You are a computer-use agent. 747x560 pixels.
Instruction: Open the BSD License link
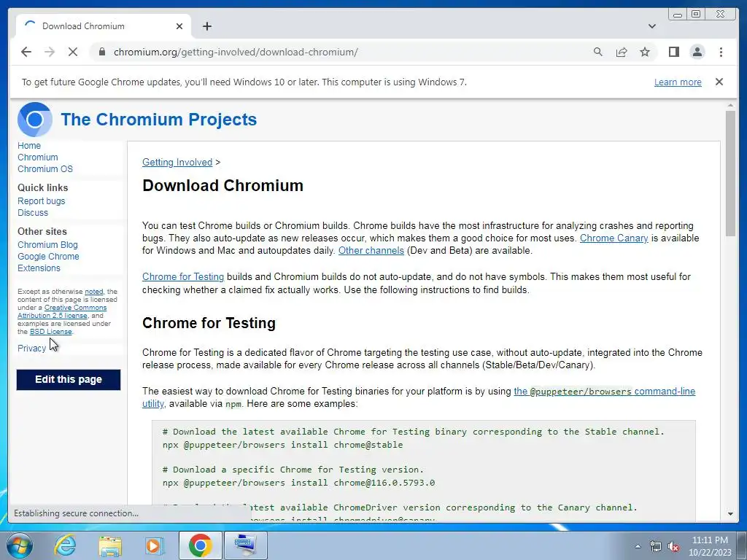[50, 332]
